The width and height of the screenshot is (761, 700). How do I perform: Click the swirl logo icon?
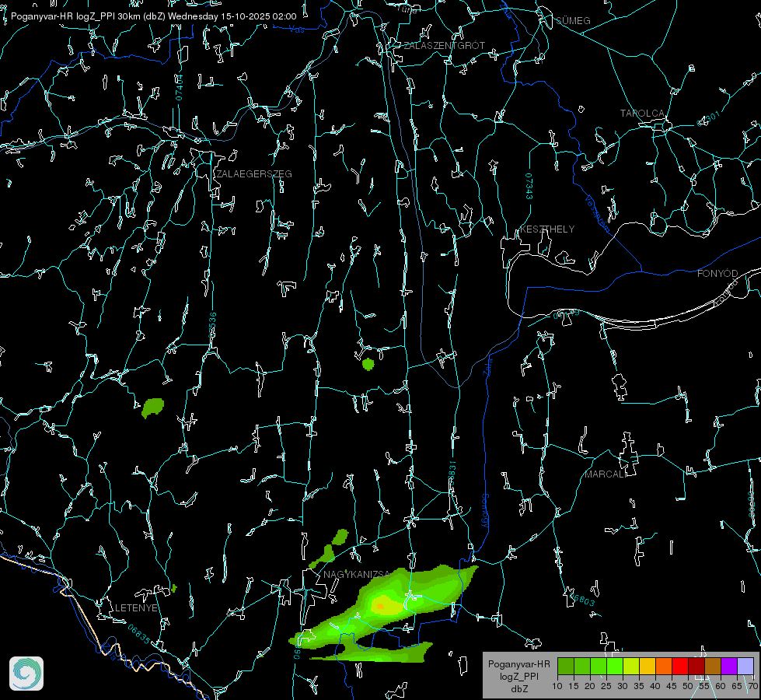(26, 674)
